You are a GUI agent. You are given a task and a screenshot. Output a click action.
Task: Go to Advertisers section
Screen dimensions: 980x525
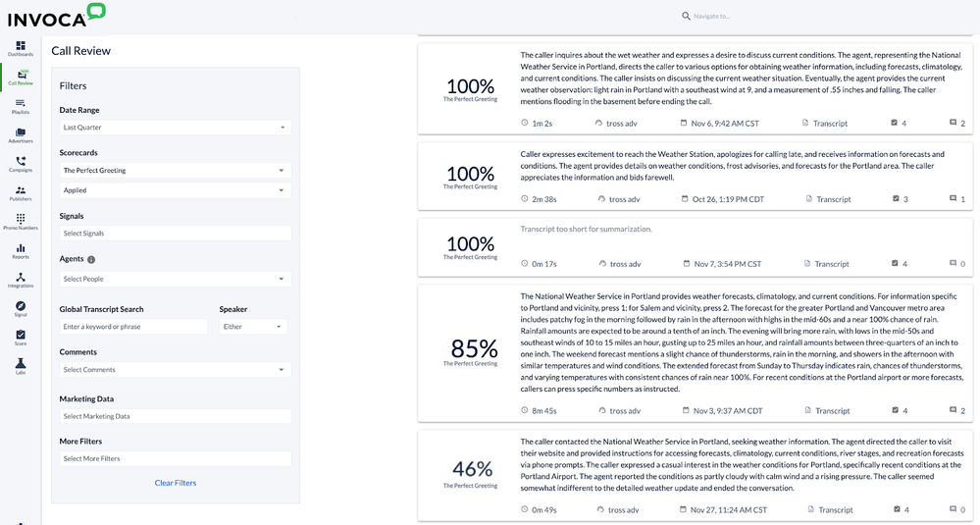21,135
